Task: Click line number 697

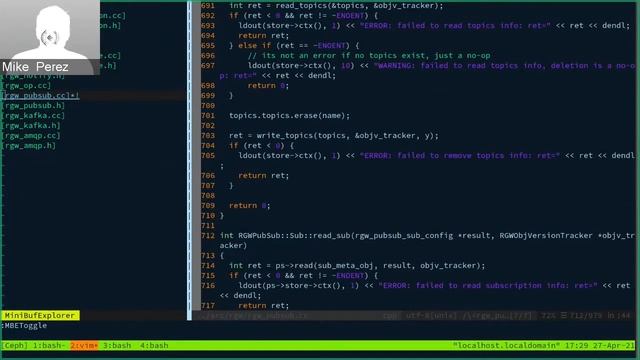Action: [208, 65]
